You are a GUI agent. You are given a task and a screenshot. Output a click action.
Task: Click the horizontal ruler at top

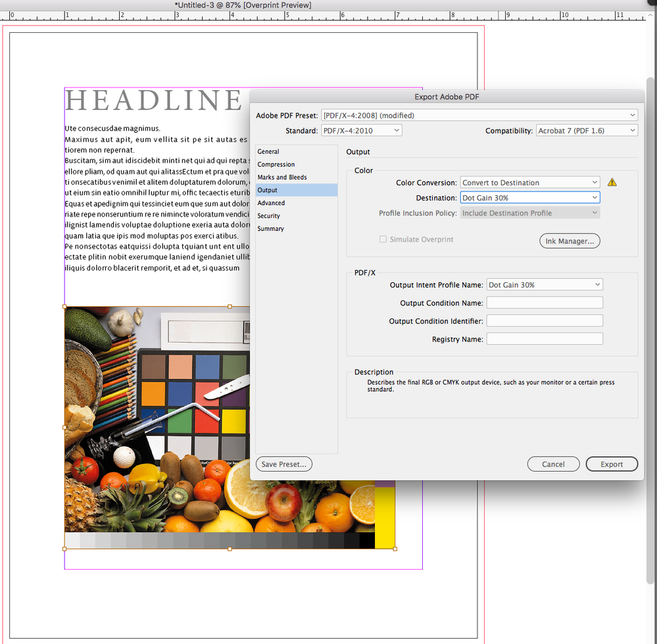point(323,16)
